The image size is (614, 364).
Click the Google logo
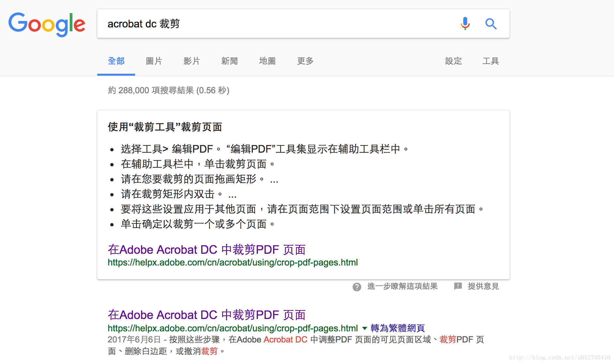coord(47,24)
